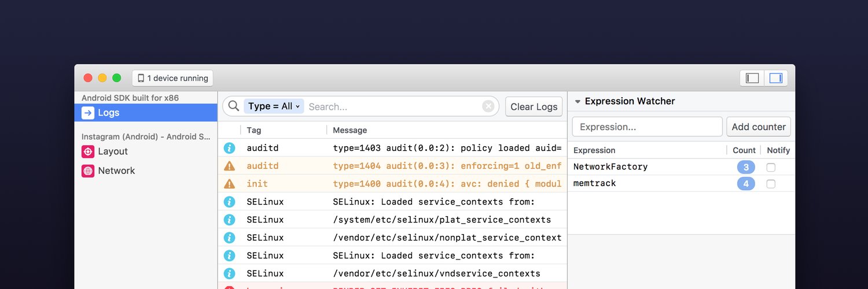868x289 pixels.
Task: Click the Logs arrow icon in sidebar
Action: coord(88,113)
